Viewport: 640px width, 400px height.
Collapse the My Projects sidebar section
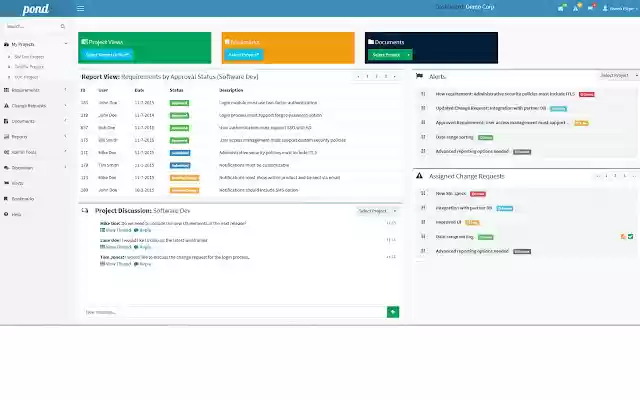point(66,44)
